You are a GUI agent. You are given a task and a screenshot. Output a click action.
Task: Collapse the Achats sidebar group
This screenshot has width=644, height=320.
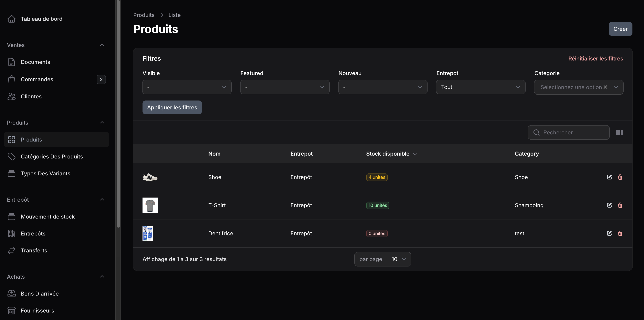click(102, 276)
